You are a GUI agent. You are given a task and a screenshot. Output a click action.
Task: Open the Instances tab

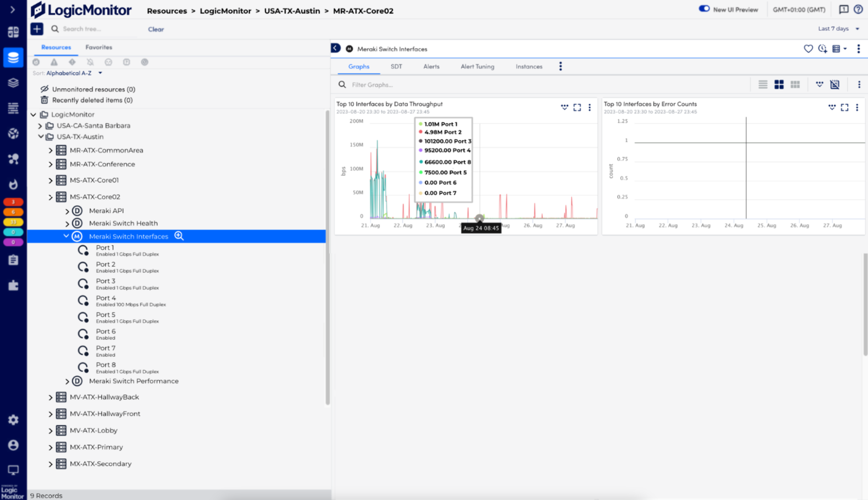tap(528, 66)
